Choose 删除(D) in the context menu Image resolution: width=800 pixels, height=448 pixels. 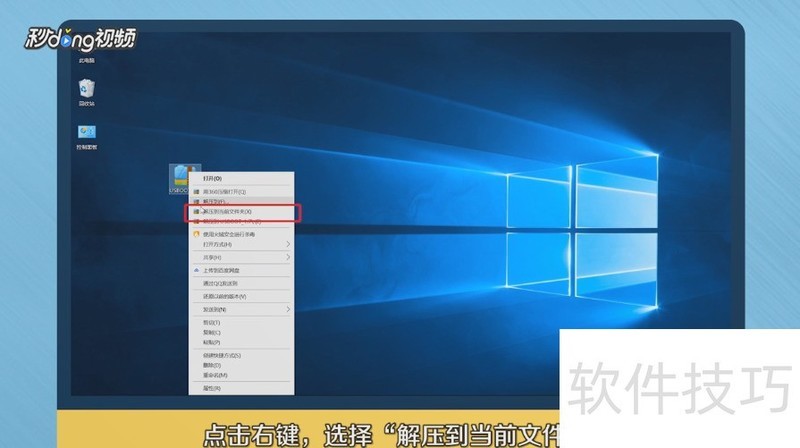coord(241,365)
